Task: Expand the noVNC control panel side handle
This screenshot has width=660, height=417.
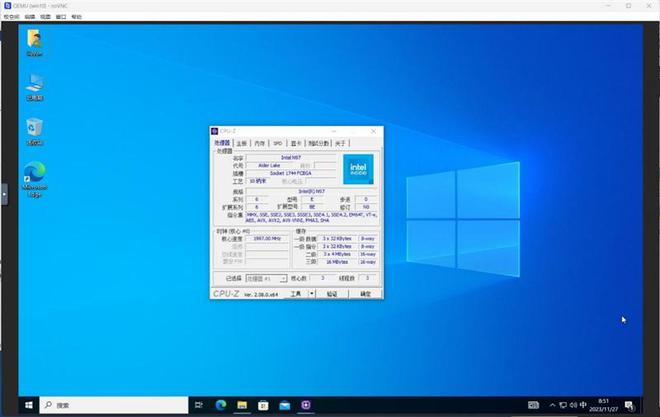Action: tap(4, 194)
